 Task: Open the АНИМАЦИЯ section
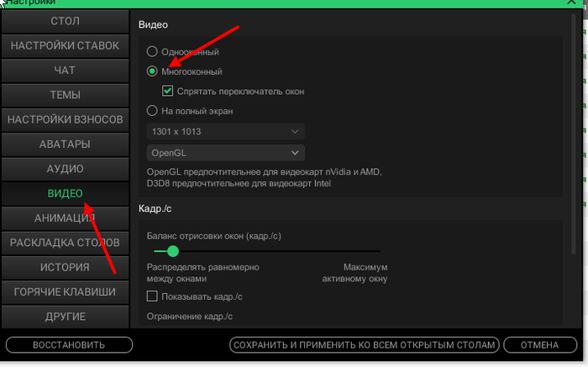[66, 218]
